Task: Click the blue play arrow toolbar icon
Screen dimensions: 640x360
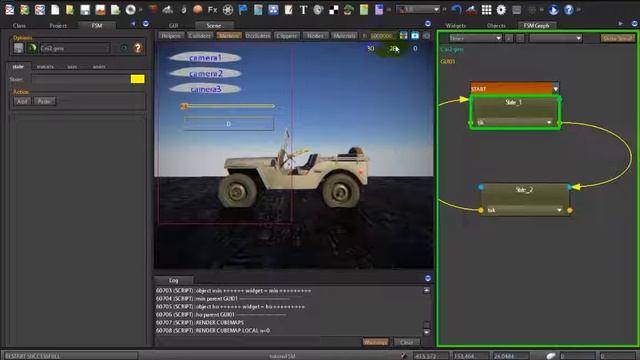Action: click(553, 9)
